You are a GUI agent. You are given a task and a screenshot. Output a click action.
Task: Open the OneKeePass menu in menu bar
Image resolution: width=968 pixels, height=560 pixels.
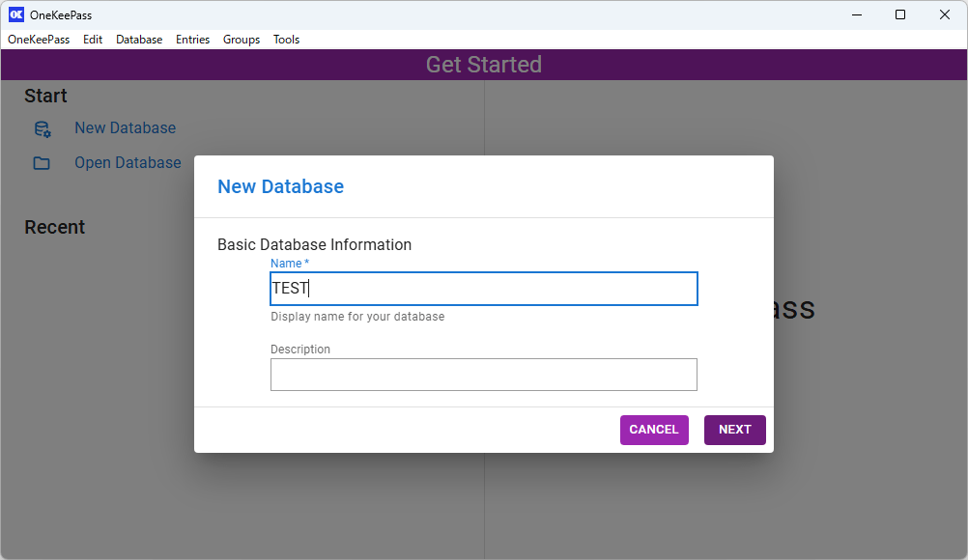click(39, 40)
